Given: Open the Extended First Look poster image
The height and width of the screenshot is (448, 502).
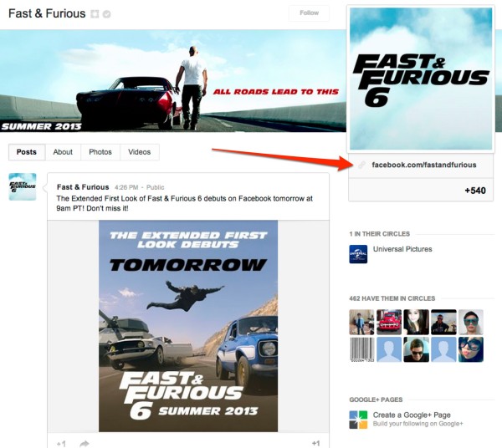Looking at the screenshot, I should (188, 326).
